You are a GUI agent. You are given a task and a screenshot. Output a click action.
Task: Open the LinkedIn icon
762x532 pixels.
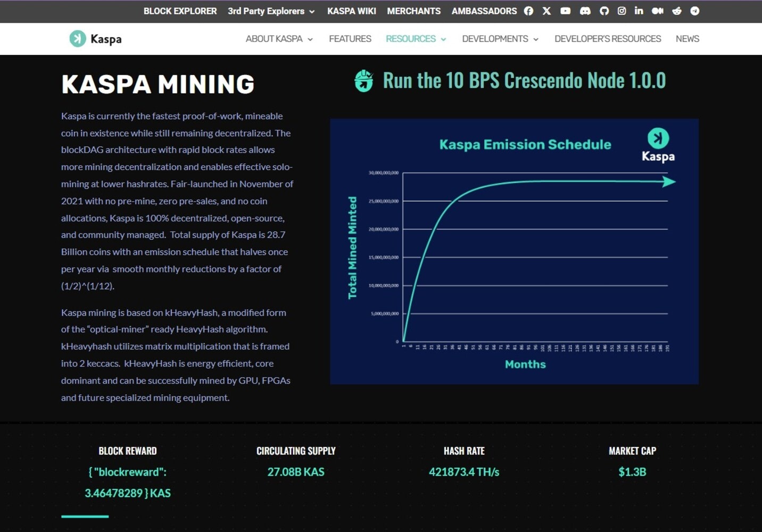[639, 11]
